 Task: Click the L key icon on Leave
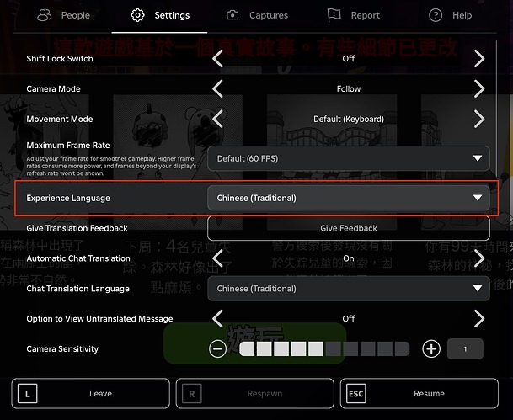pyautogui.click(x=28, y=394)
